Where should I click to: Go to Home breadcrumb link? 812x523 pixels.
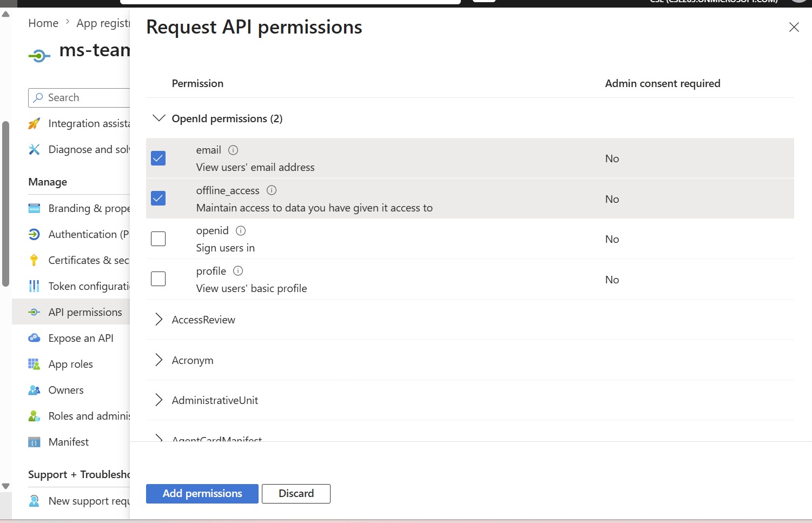point(43,23)
